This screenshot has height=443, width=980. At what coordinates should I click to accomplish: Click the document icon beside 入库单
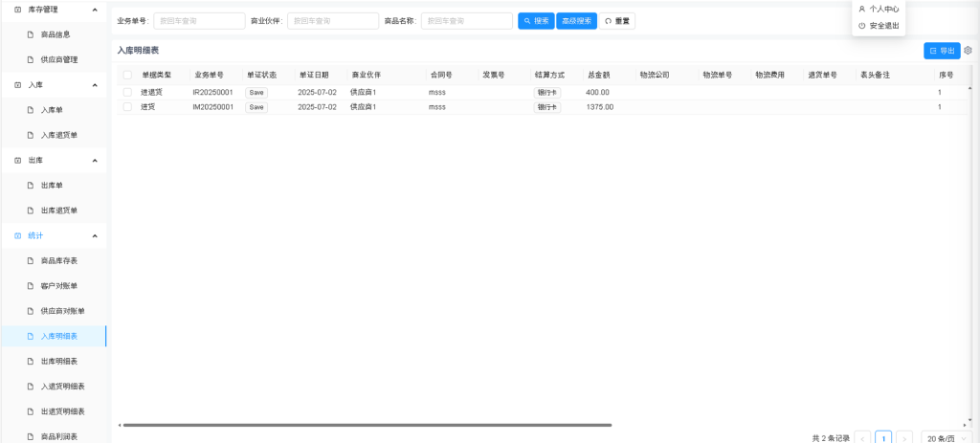pyautogui.click(x=30, y=110)
